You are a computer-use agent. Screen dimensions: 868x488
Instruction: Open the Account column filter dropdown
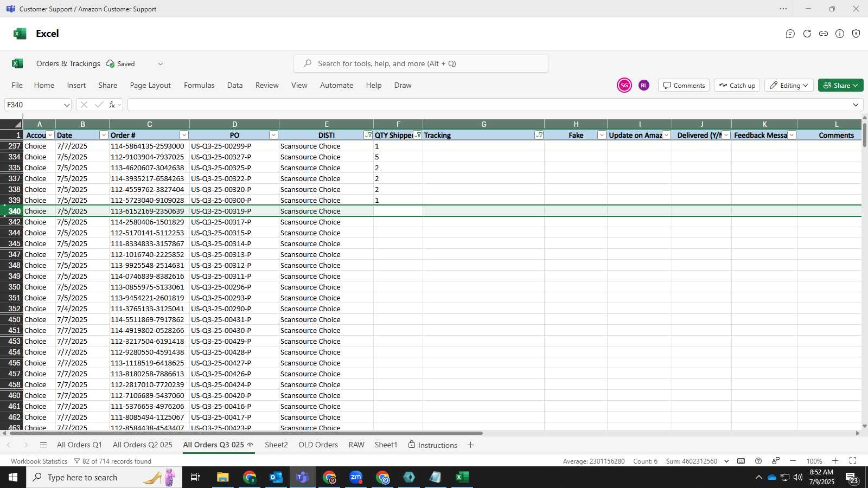tap(50, 135)
